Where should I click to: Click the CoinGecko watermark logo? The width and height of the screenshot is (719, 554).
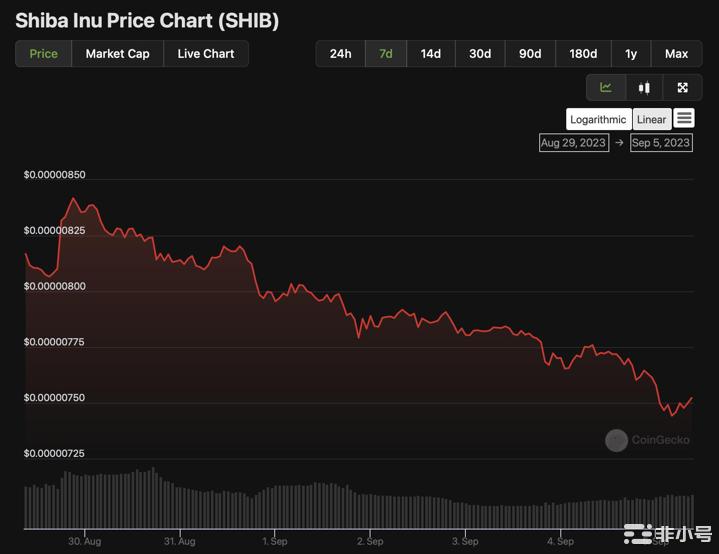[x=616, y=440]
